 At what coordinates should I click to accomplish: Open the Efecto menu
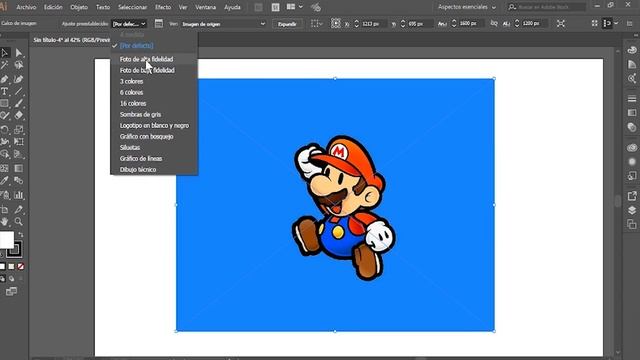(x=163, y=7)
